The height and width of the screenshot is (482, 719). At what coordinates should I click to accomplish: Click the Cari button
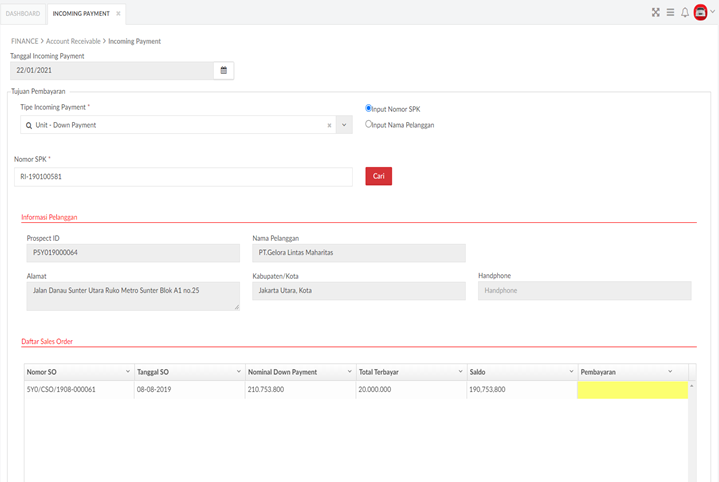click(378, 176)
